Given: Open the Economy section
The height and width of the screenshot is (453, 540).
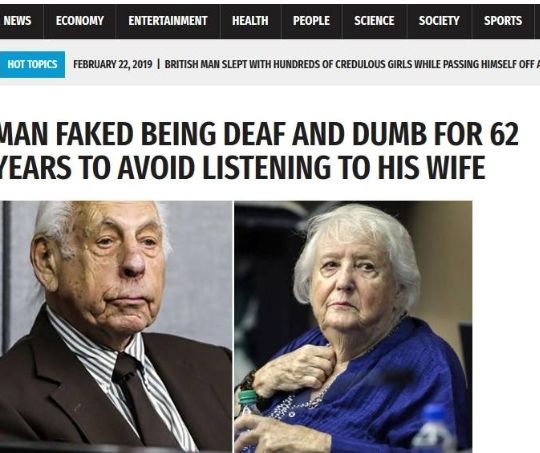Looking at the screenshot, I should click(80, 21).
